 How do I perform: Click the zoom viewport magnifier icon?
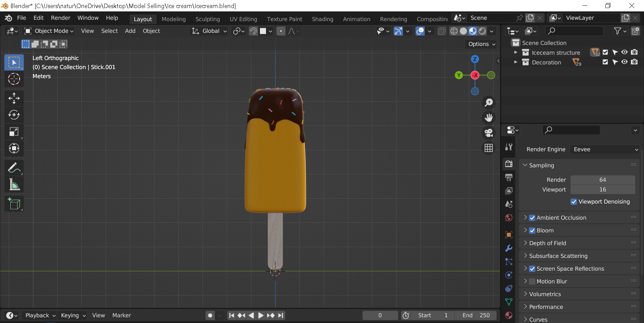(489, 103)
